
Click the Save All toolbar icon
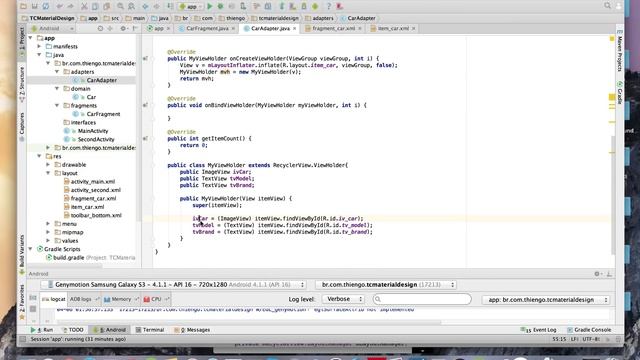point(35,6)
